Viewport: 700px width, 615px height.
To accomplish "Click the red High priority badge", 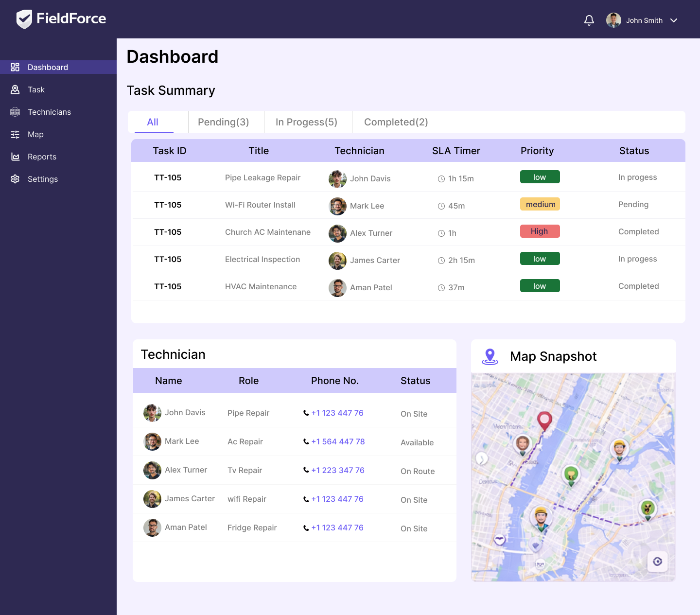I will coord(540,231).
